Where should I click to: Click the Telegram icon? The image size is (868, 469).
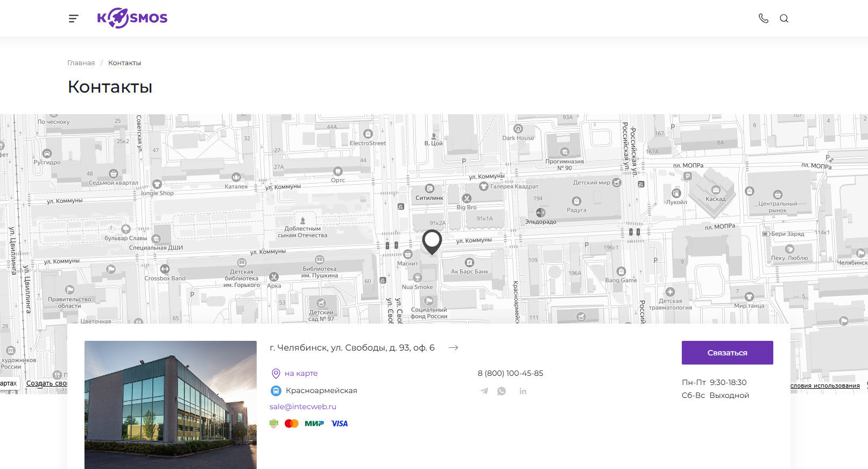484,391
